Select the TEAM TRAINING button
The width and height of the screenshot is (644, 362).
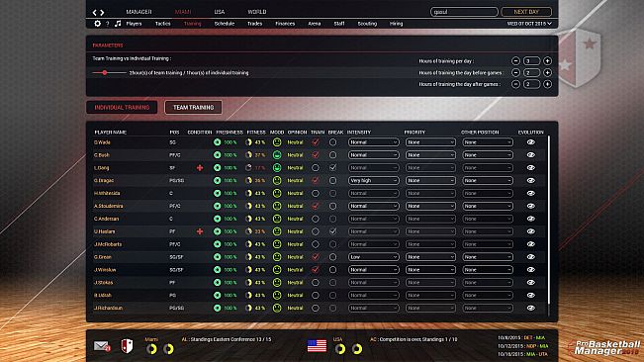click(x=194, y=108)
